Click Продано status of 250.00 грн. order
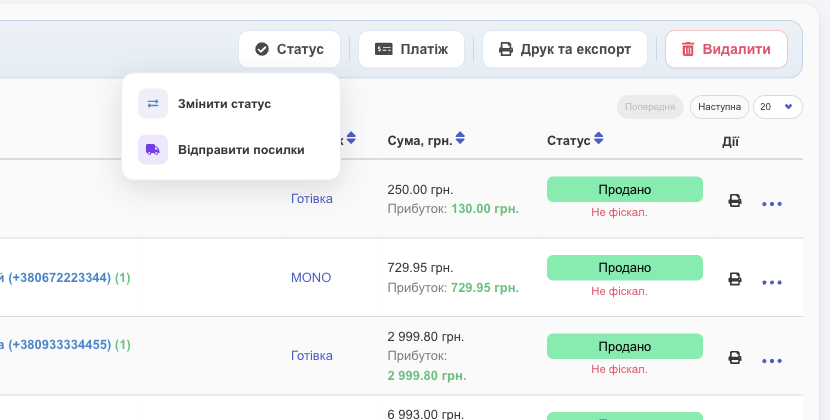Viewport: 830px width, 420px height. click(x=625, y=189)
